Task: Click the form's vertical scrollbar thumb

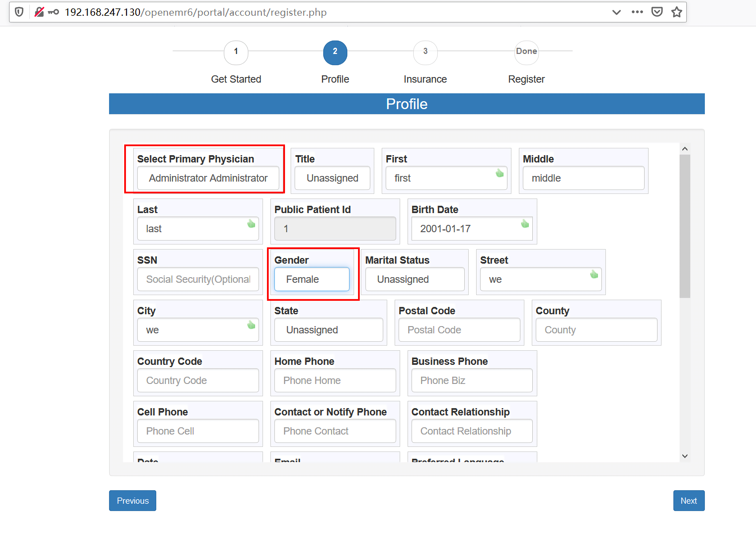Action: tap(684, 226)
